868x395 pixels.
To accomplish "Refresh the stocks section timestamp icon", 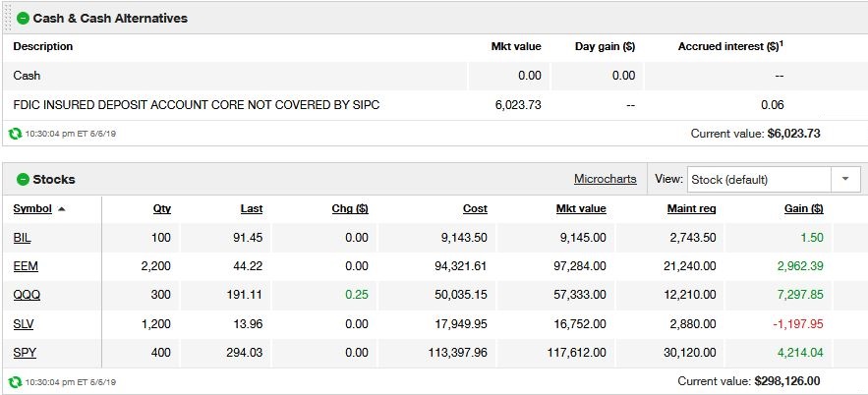I will pos(15,381).
